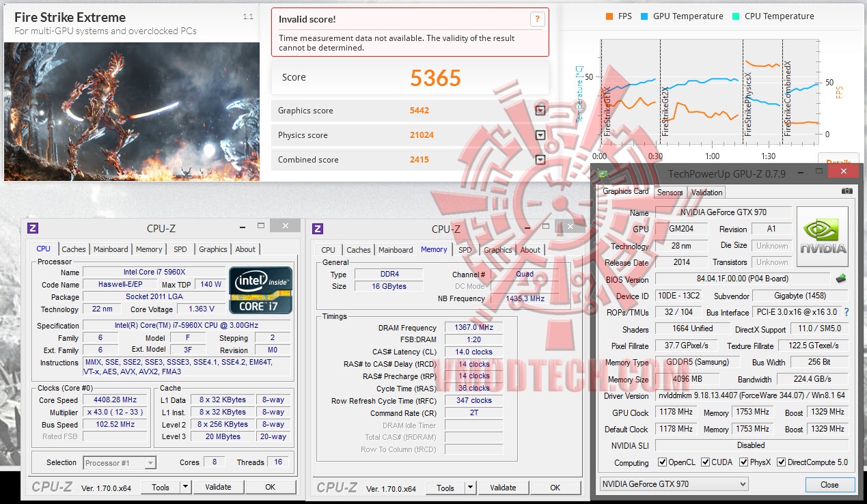The image size is (867, 504).
Task: Toggle the DirectCompute 5.0 checkbox
Action: coord(781,462)
